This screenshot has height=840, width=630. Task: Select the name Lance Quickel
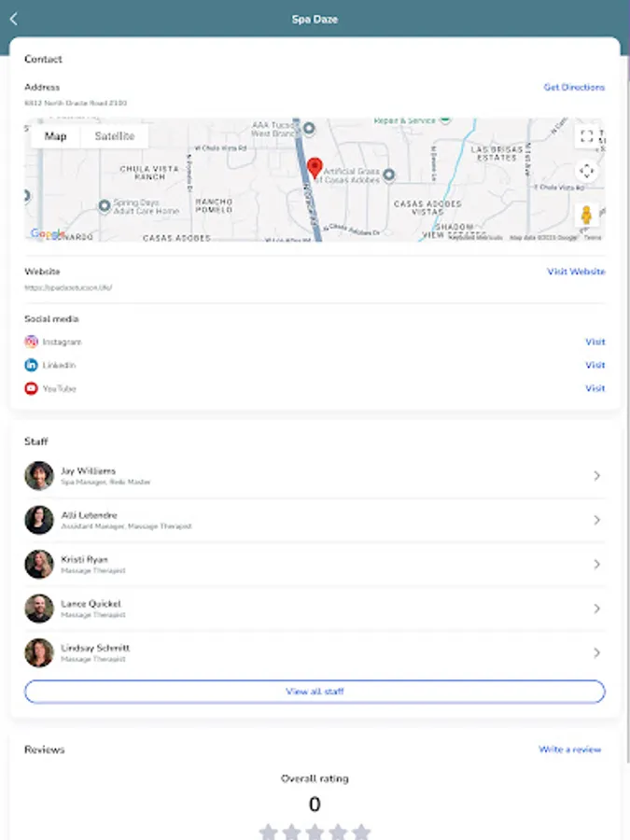click(91, 604)
